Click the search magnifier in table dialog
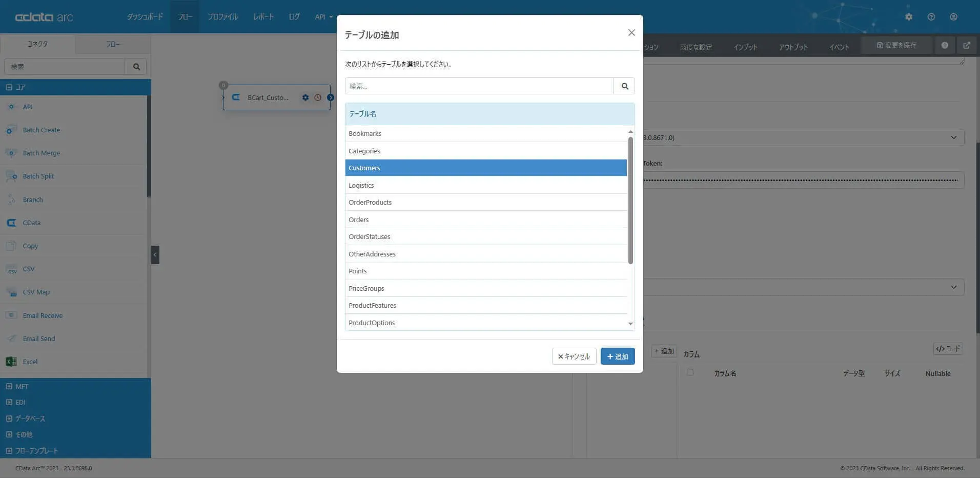Screen dimensions: 980x478 (x=624, y=86)
